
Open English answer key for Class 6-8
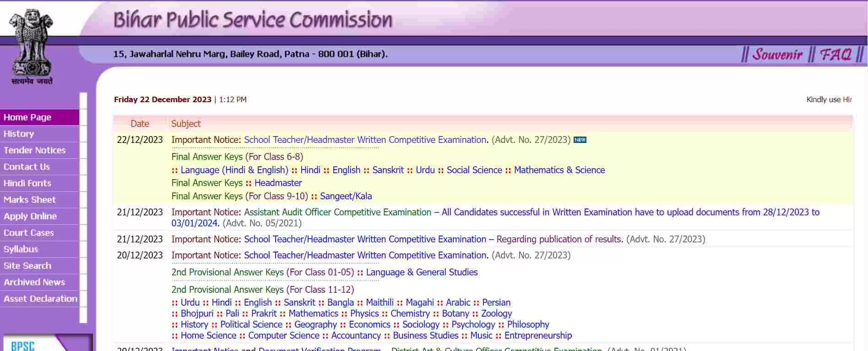(x=347, y=170)
